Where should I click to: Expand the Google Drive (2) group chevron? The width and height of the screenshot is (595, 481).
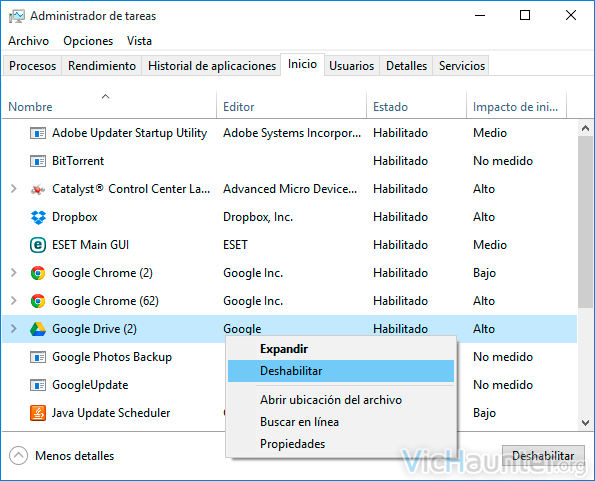(14, 329)
